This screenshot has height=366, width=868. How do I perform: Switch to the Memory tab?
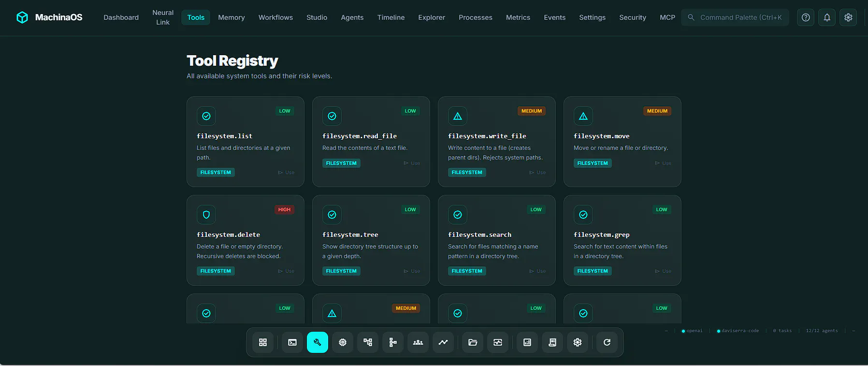231,17
